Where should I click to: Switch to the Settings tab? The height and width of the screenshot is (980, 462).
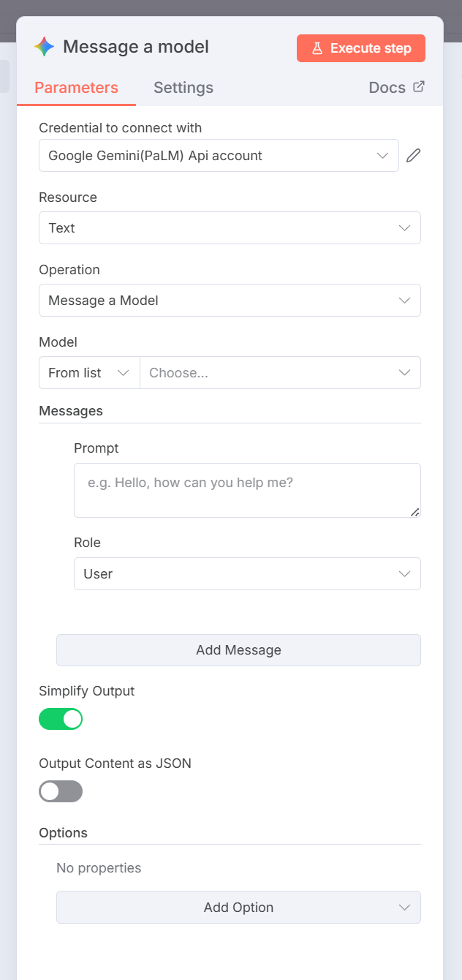[183, 88]
